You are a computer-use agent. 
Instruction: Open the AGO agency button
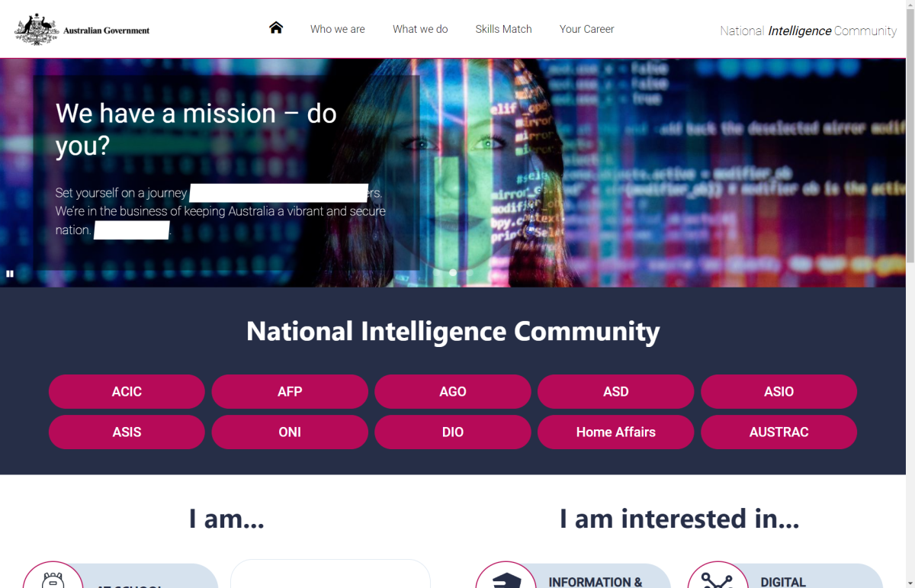pos(453,391)
